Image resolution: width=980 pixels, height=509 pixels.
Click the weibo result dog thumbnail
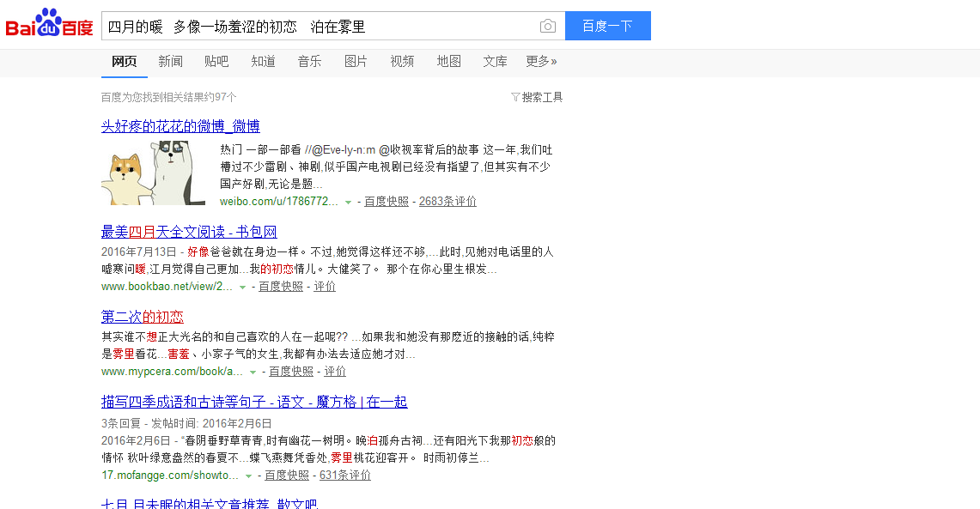pos(153,173)
